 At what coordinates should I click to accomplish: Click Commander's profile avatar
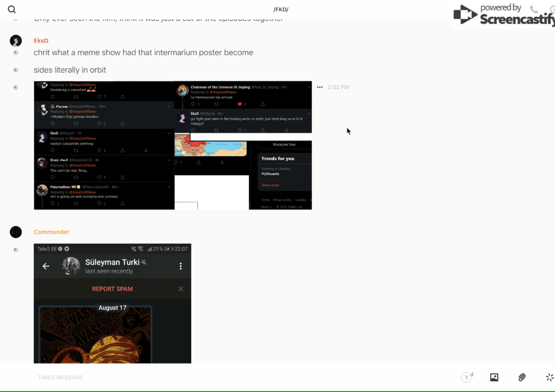16,232
